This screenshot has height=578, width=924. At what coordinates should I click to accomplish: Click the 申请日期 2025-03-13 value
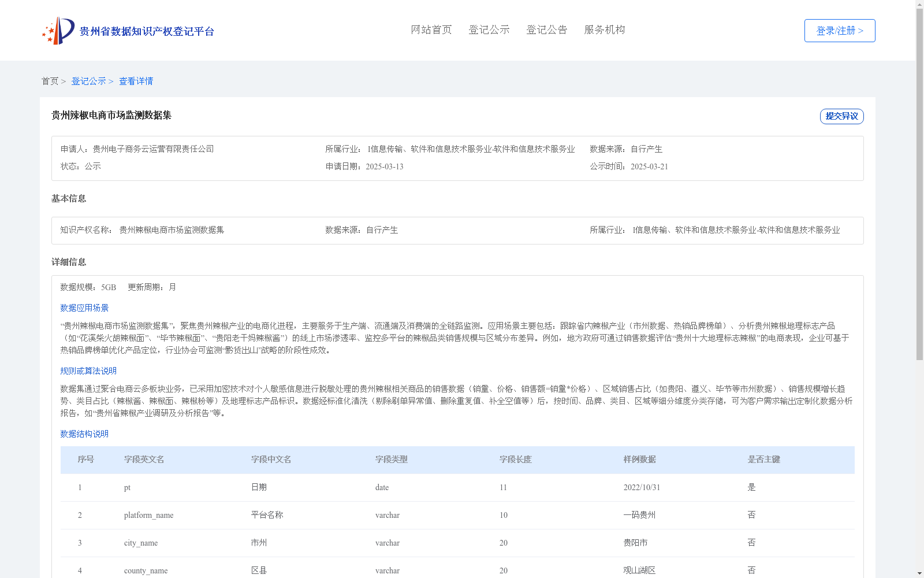coord(385,166)
